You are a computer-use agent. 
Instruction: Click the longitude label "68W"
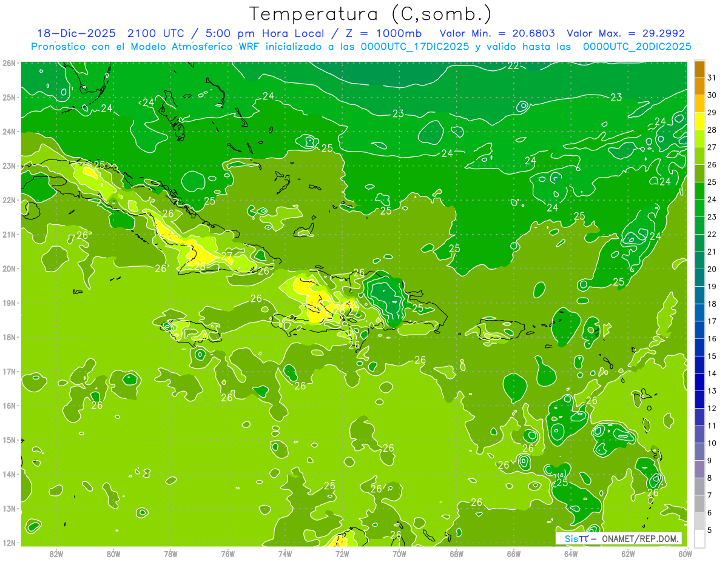456,553
